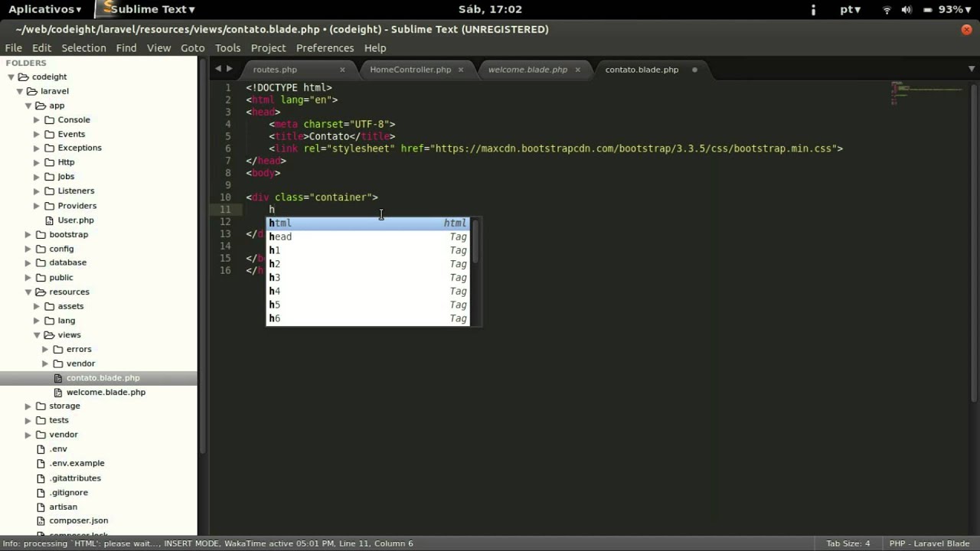This screenshot has height=551, width=980.
Task: Expand the storage folder
Action: click(x=28, y=406)
